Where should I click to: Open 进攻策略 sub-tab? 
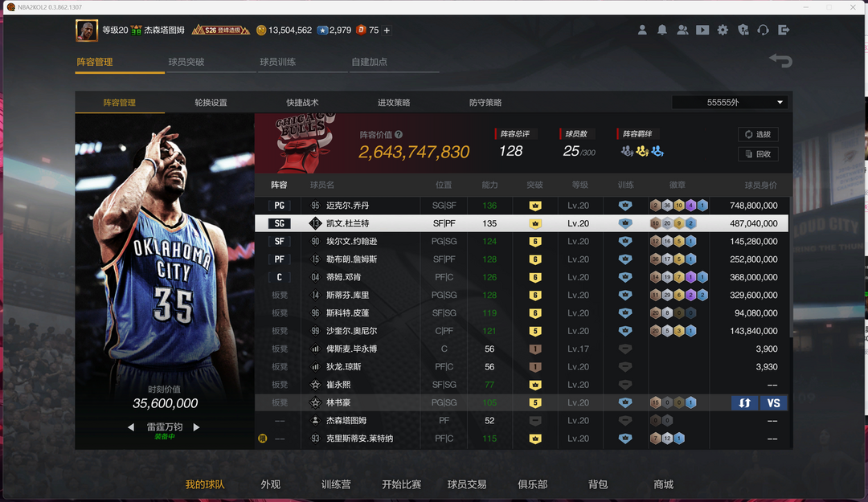[394, 103]
